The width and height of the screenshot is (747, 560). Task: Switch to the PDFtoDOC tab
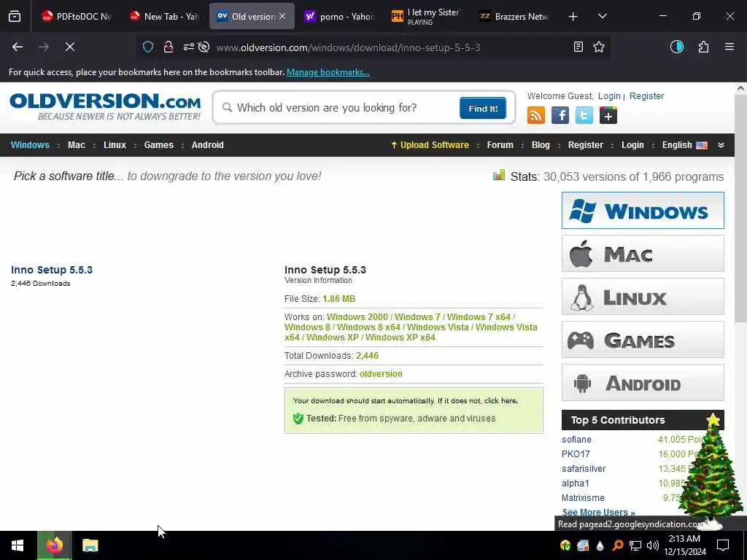tap(77, 17)
